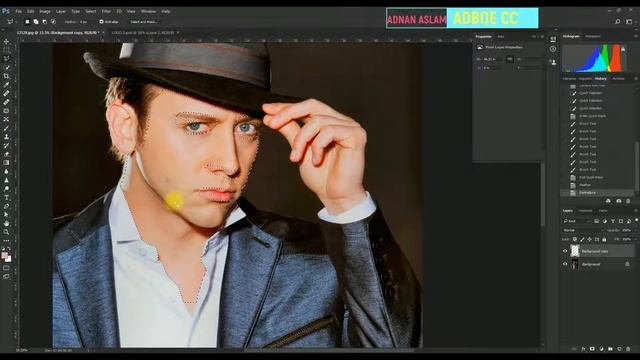Click the foreground color swatch

point(4,256)
